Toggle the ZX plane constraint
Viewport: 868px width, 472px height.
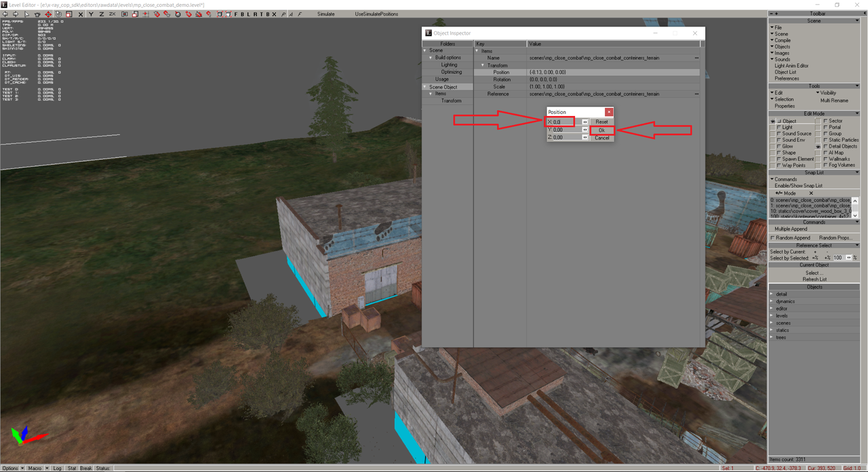(x=112, y=14)
